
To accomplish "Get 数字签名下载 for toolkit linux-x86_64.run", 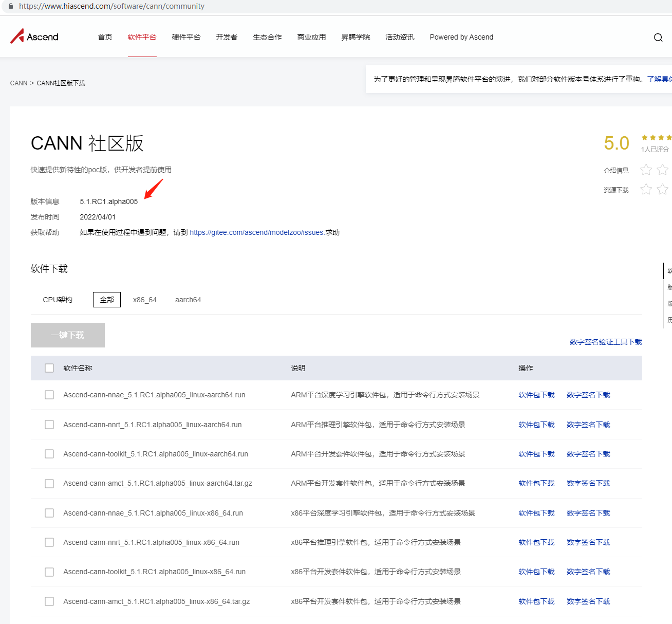I will pyautogui.click(x=589, y=572).
